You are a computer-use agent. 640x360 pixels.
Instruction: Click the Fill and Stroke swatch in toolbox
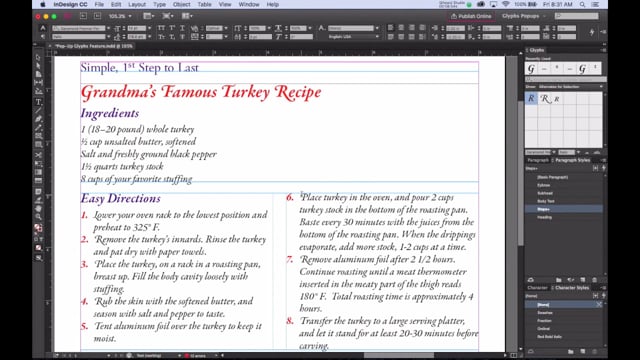[x=38, y=228]
